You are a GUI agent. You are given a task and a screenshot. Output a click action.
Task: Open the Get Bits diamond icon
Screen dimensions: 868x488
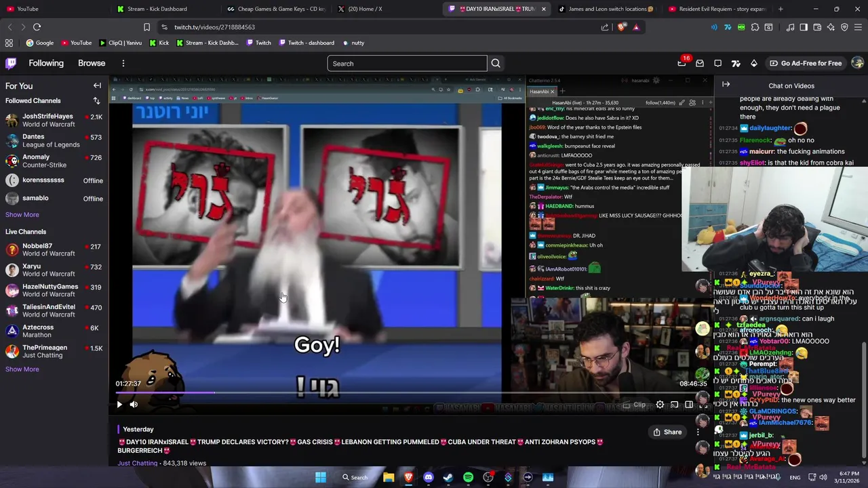[753, 63]
